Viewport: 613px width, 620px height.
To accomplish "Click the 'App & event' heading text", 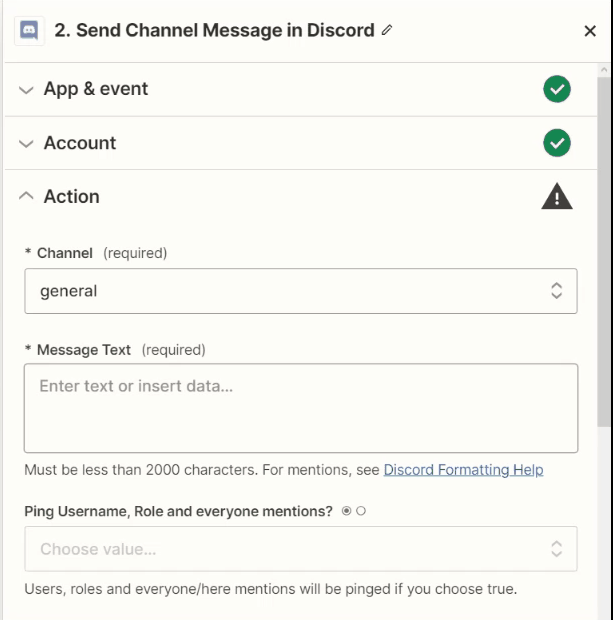I will click(96, 89).
